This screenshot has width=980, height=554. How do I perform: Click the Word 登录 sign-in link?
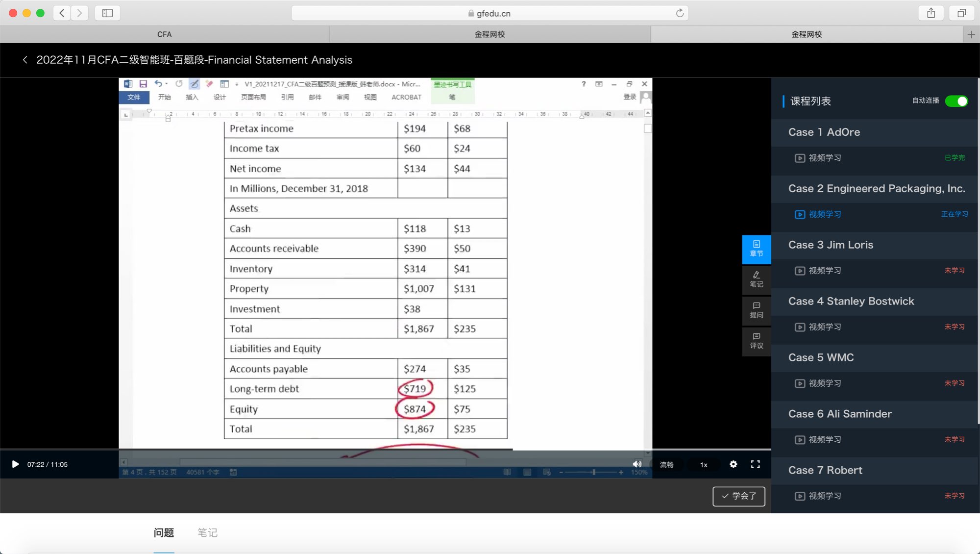click(x=630, y=97)
